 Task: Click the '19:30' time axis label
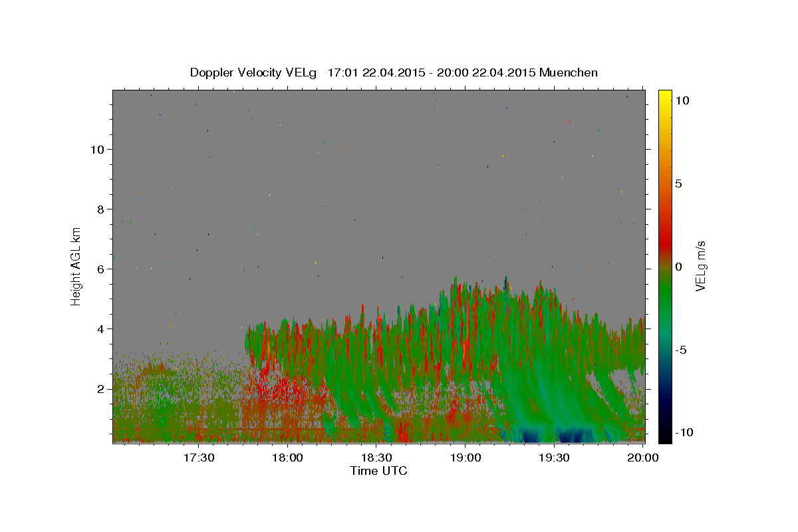coord(555,458)
